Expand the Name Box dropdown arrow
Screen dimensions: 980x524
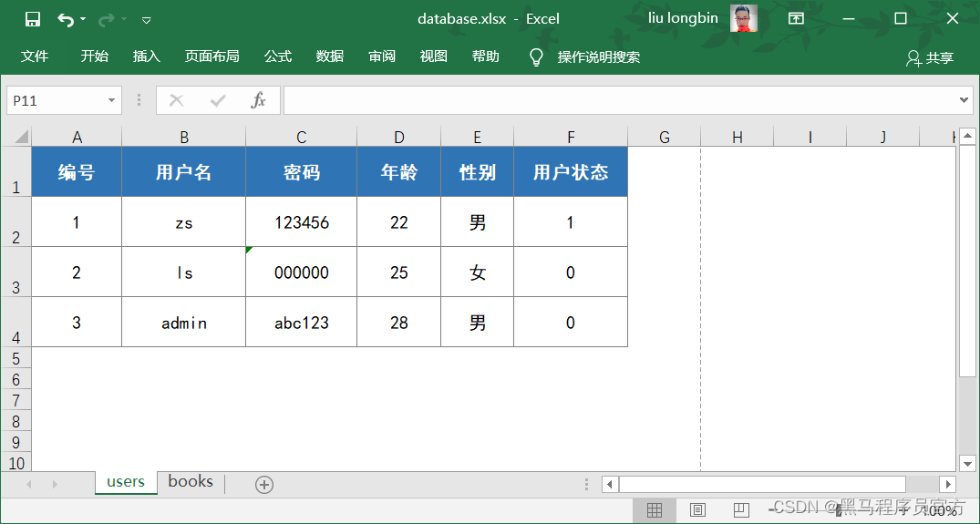pyautogui.click(x=111, y=100)
